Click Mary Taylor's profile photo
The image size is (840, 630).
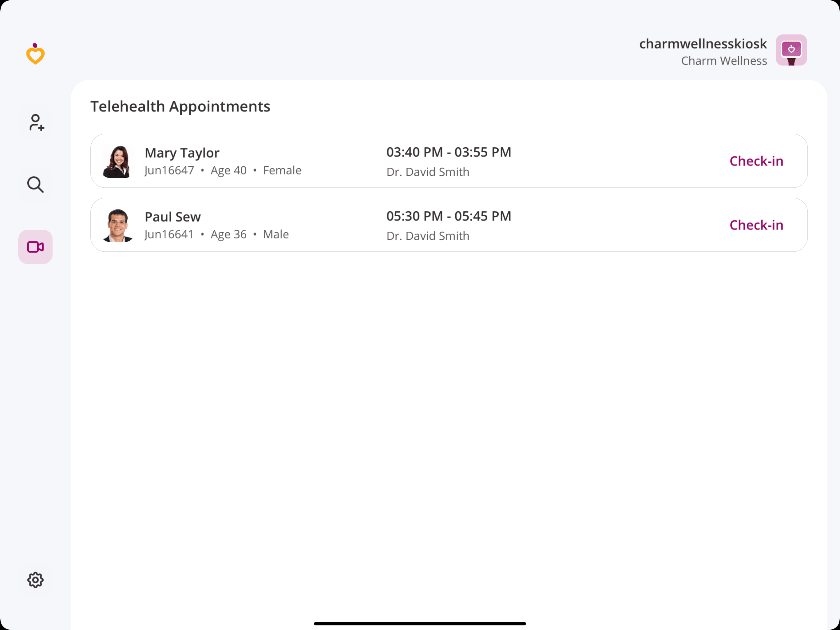(x=118, y=161)
